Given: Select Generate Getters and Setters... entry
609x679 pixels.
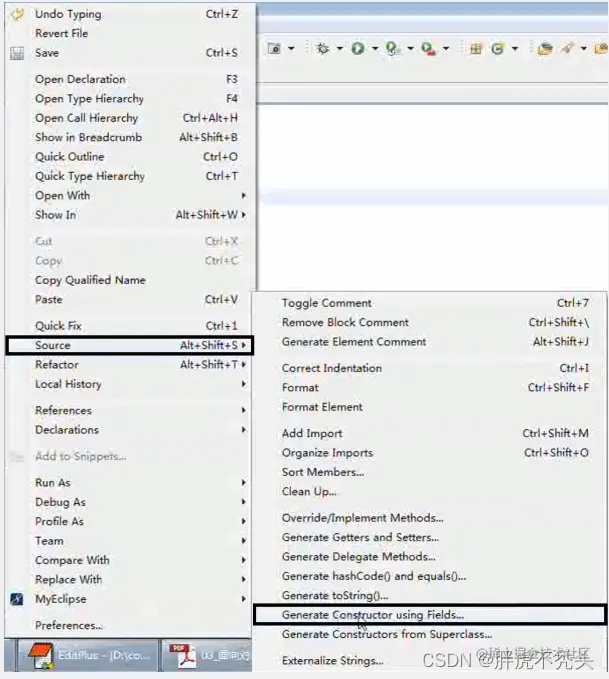Looking at the screenshot, I should tap(430, 537).
